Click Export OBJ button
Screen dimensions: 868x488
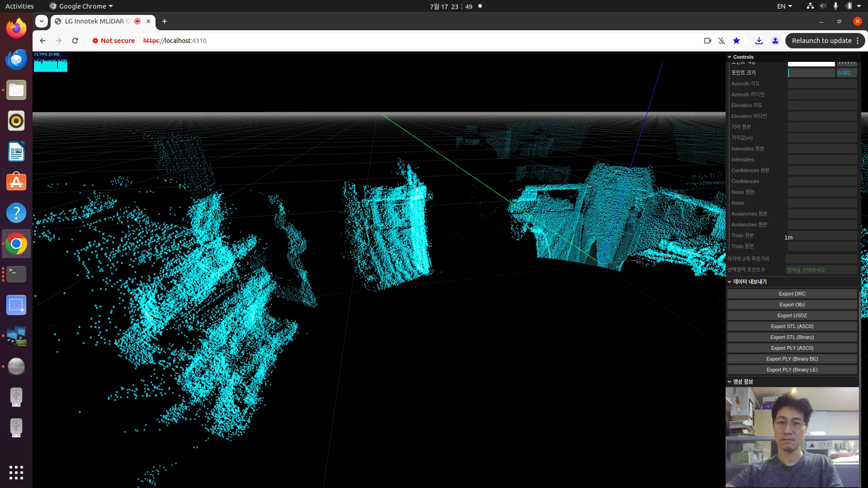(792, 305)
